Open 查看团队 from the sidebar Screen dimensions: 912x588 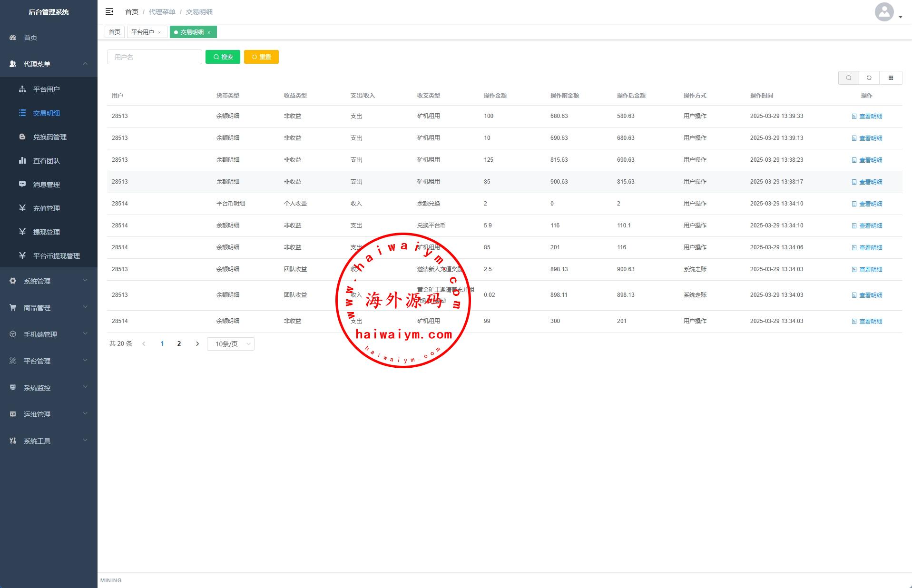46,161
